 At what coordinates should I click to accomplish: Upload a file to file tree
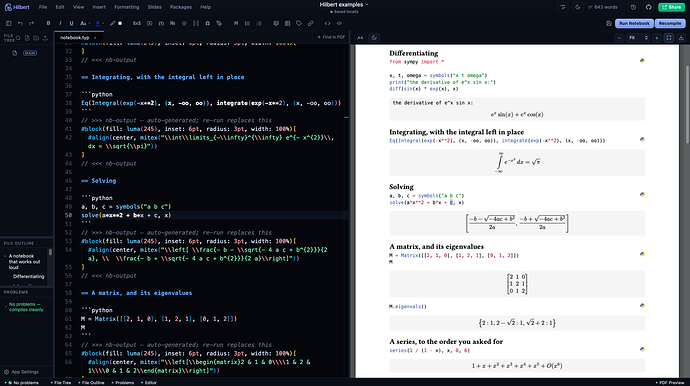coord(45,38)
